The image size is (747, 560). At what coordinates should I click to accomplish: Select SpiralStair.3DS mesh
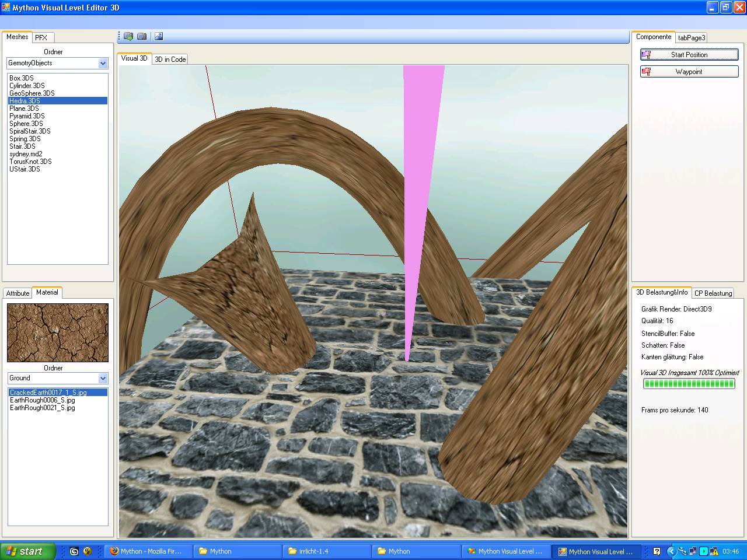click(57, 131)
